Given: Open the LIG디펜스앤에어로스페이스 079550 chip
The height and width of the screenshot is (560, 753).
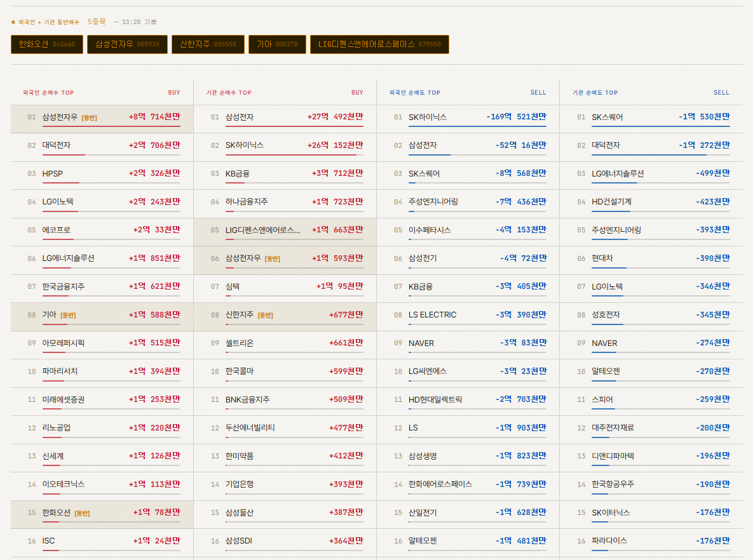Looking at the screenshot, I should tap(379, 44).
